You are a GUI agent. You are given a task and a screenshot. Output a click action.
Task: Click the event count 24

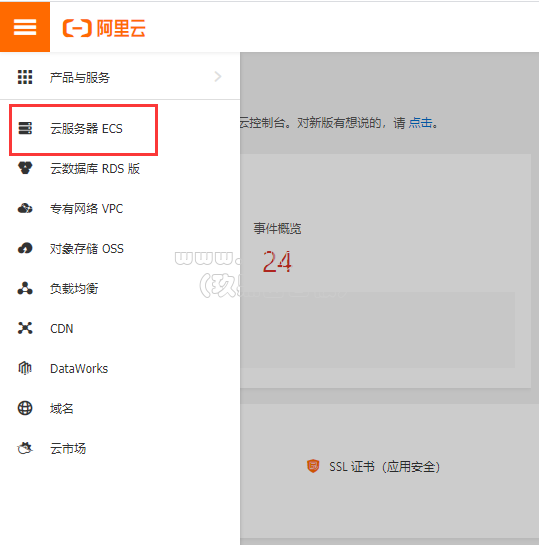click(x=277, y=262)
